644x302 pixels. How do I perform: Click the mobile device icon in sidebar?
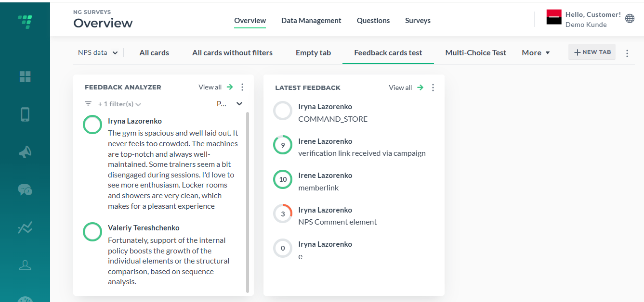point(25,114)
